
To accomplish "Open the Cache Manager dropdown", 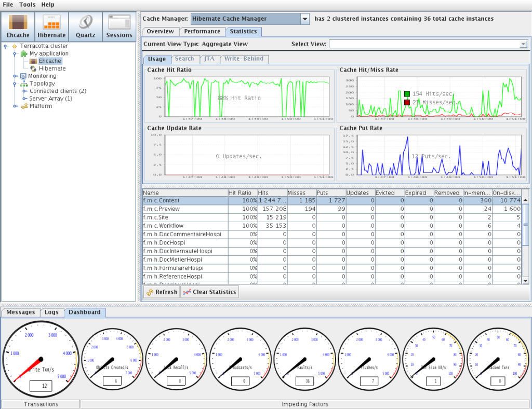I will 250,19.
